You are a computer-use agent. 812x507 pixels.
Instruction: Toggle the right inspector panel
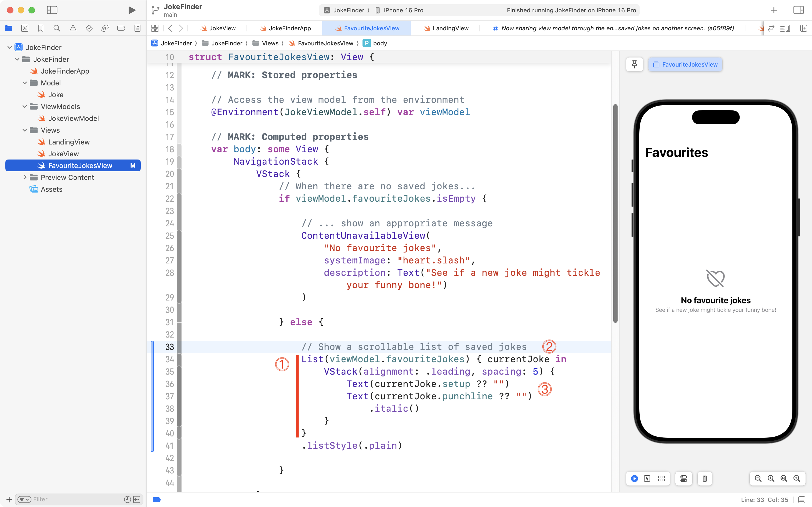pyautogui.click(x=798, y=10)
